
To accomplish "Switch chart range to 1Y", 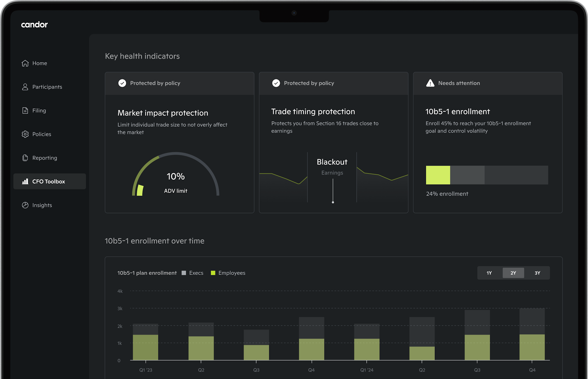I will tap(489, 273).
